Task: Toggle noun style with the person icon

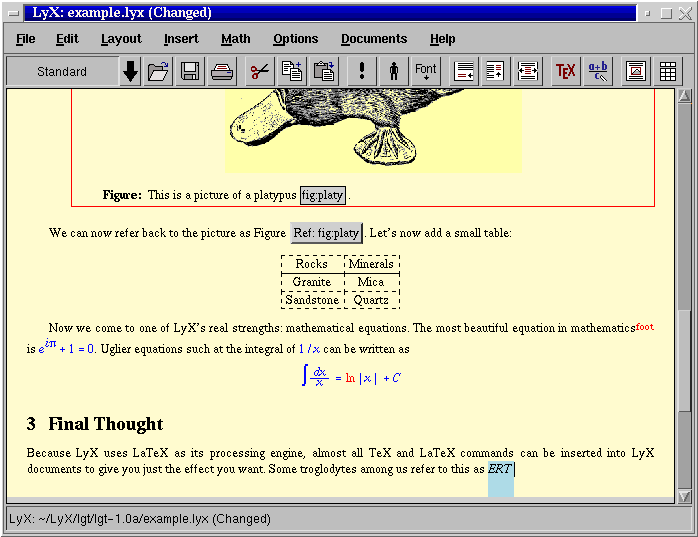Action: (x=394, y=71)
